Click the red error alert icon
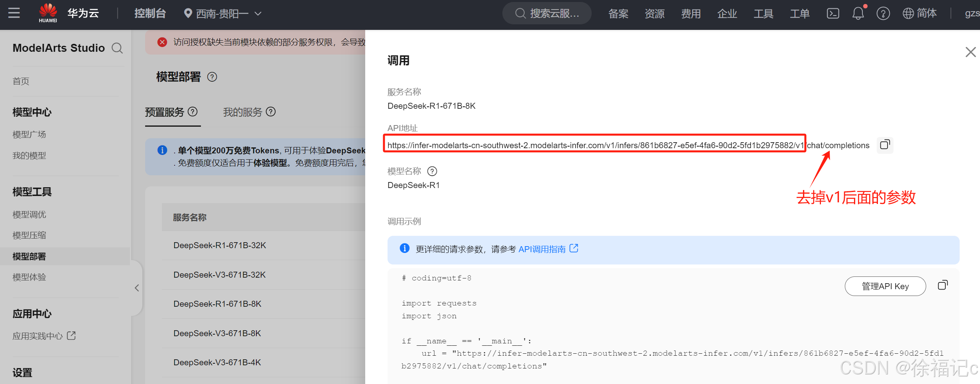 162,42
